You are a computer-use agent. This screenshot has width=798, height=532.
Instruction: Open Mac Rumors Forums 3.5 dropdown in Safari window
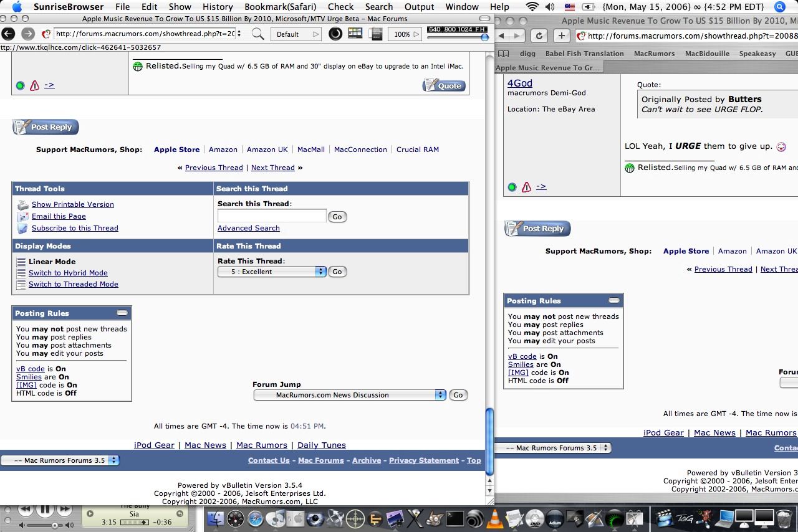coord(553,448)
